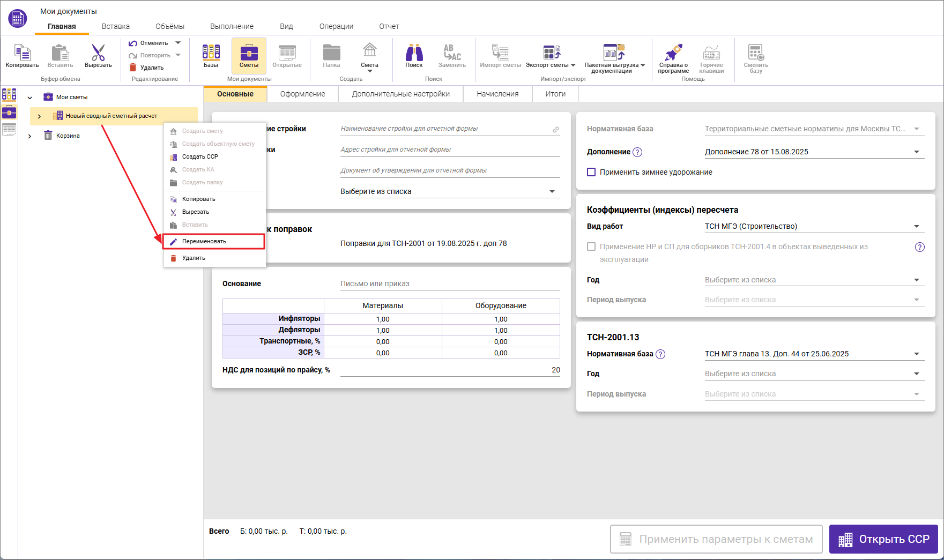The height and width of the screenshot is (560, 944).
Task: Choose Создать ССР from context menu
Action: (x=200, y=156)
